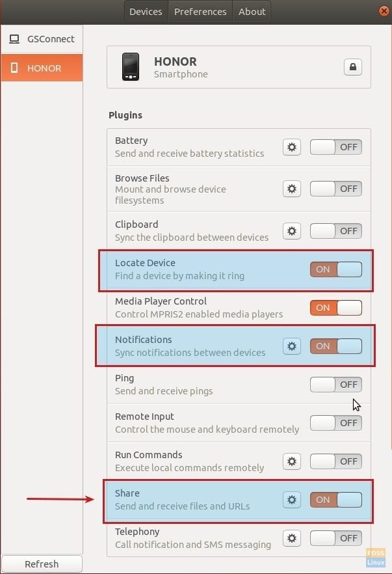Open Telephony plugin settings gear
Viewport: 392px width, 574px height.
click(292, 538)
